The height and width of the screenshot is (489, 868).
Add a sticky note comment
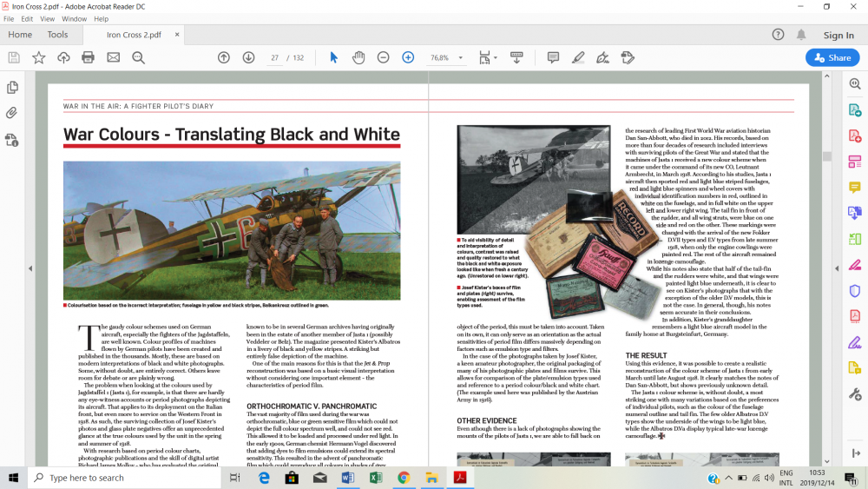553,57
